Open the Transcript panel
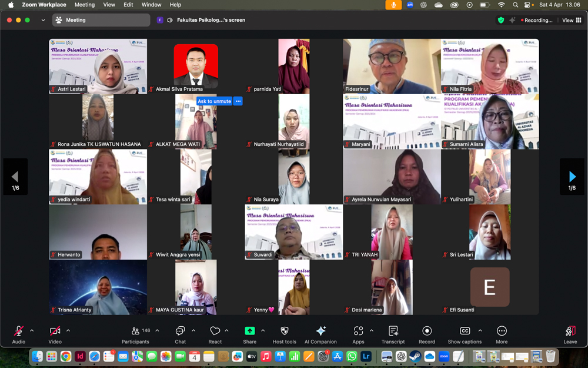Viewport: 588px width, 368px height. click(x=393, y=331)
